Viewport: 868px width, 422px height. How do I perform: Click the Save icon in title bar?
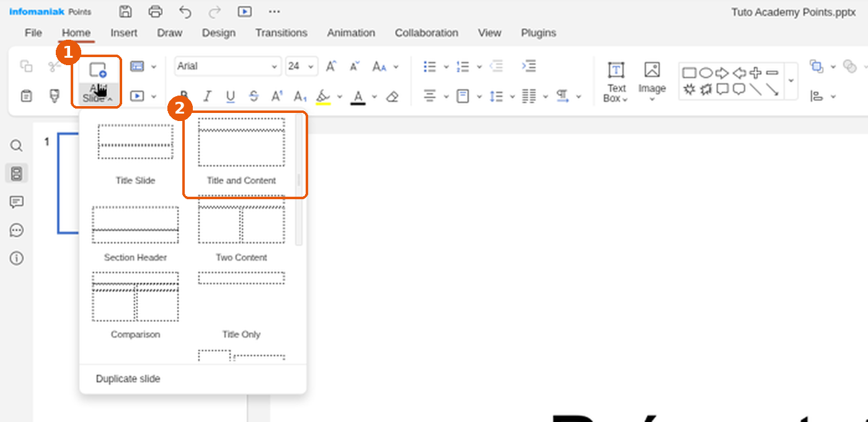click(126, 11)
